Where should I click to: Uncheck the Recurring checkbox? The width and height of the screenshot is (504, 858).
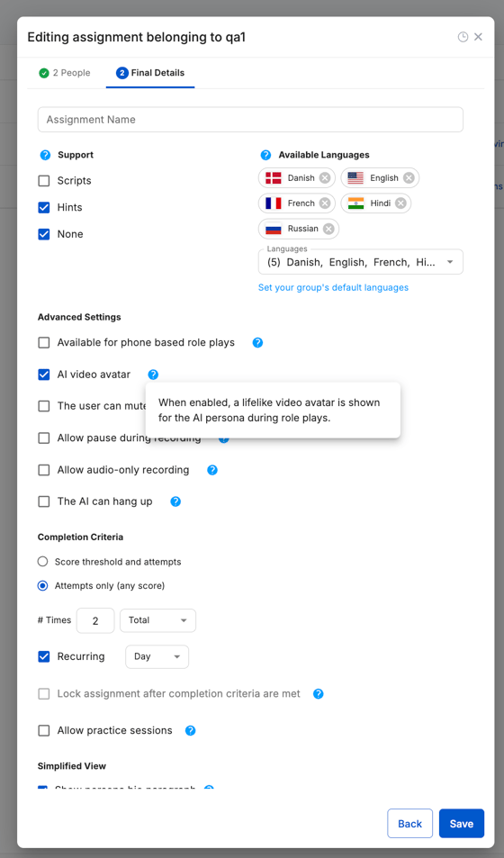pos(44,656)
